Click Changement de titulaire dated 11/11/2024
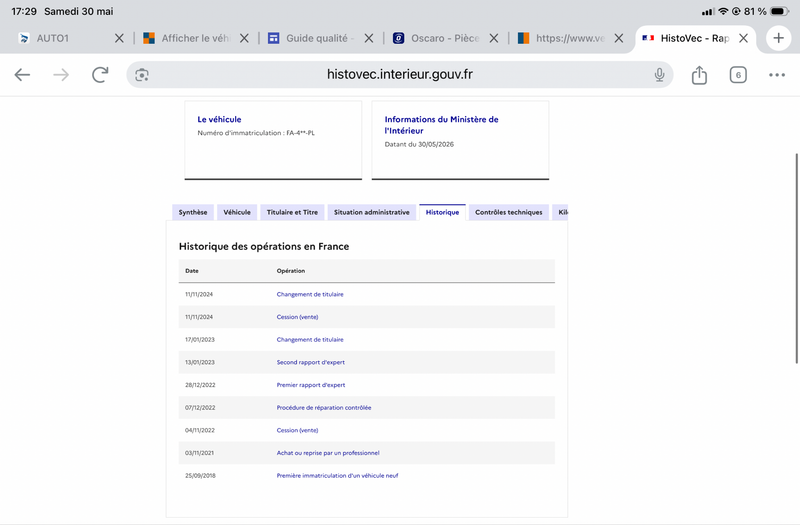 tap(310, 294)
